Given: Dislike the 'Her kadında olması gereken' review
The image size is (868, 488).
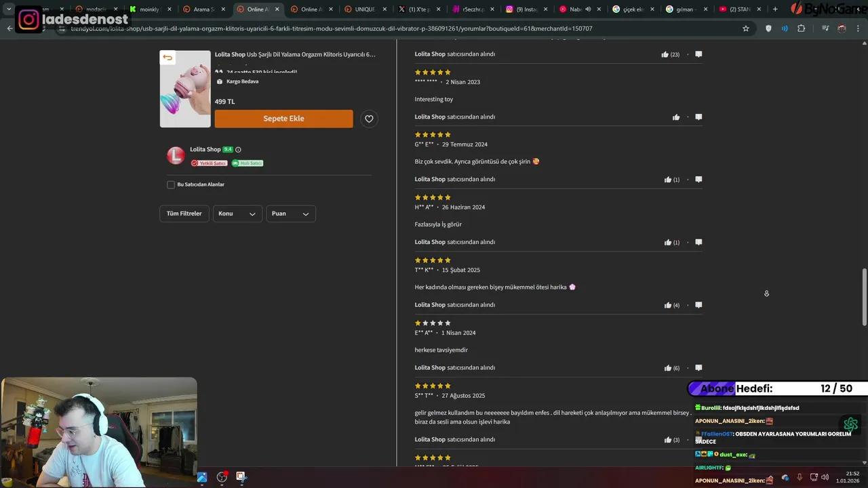Looking at the screenshot, I should point(698,305).
